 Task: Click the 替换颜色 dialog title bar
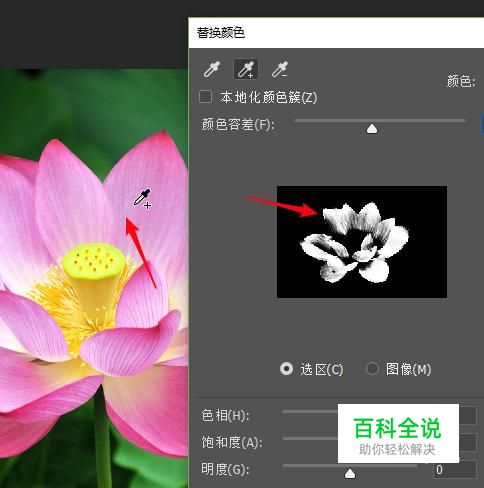coord(336,33)
